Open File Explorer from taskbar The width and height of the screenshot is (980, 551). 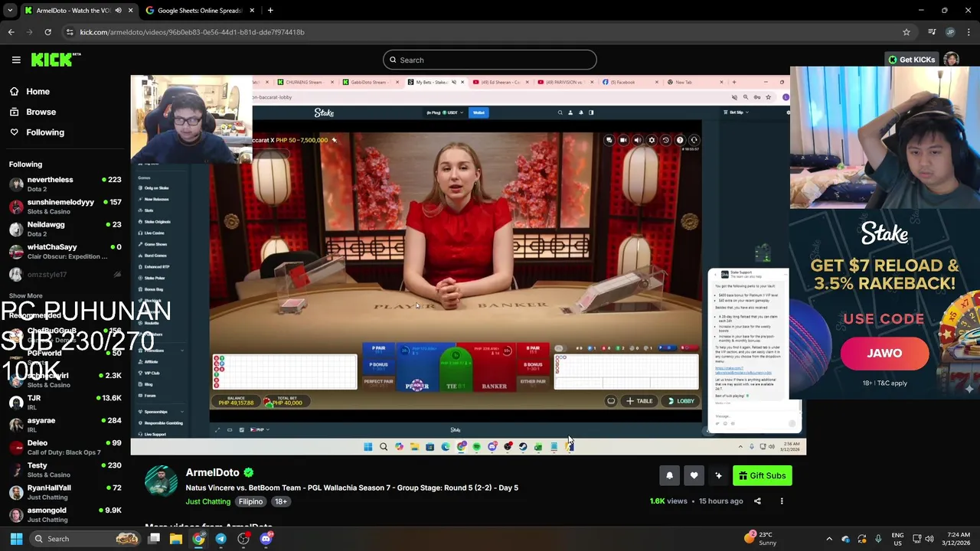click(176, 539)
